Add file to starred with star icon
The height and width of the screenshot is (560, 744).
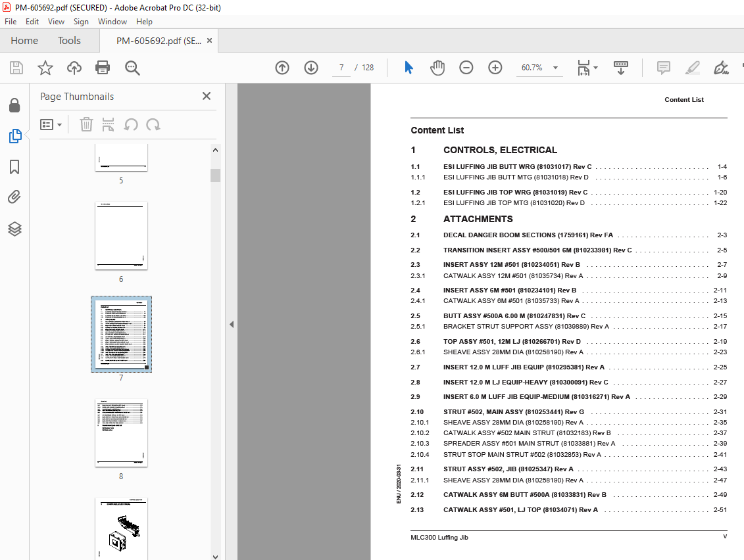[x=45, y=68]
